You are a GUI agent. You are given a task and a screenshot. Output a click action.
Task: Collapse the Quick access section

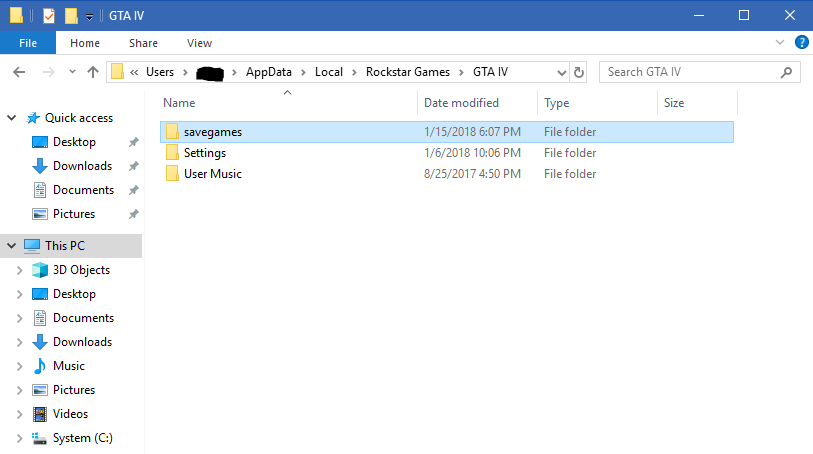pyautogui.click(x=11, y=118)
